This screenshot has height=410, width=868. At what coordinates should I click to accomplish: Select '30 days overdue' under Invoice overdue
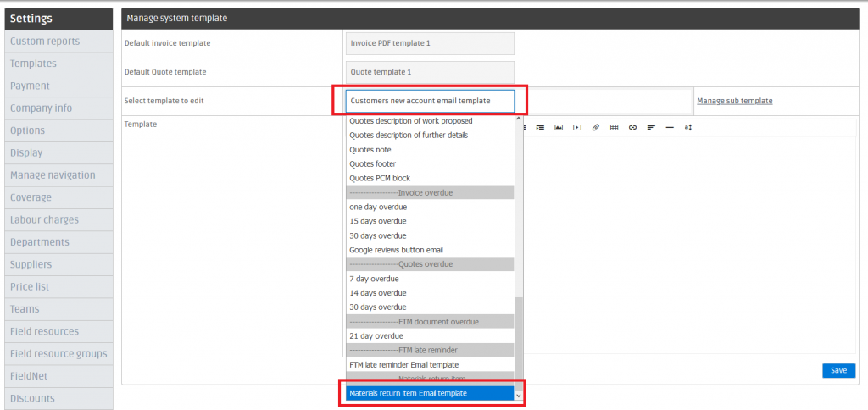tap(430, 235)
